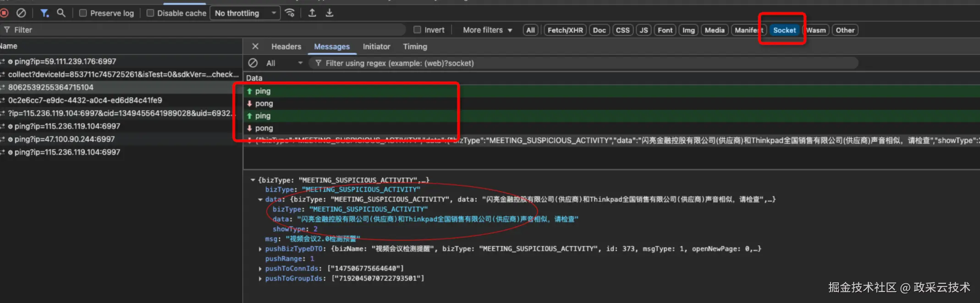Filter by Manifest requests
This screenshot has width=980, height=303.
pyautogui.click(x=749, y=30)
